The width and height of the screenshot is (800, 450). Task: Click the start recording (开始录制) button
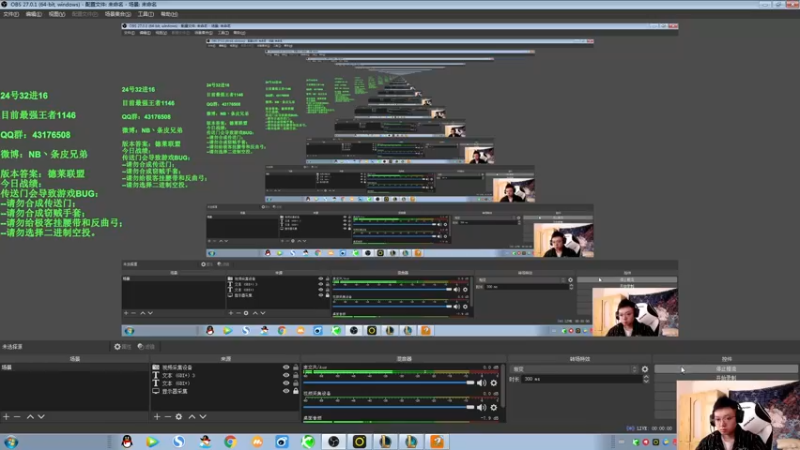[726, 378]
